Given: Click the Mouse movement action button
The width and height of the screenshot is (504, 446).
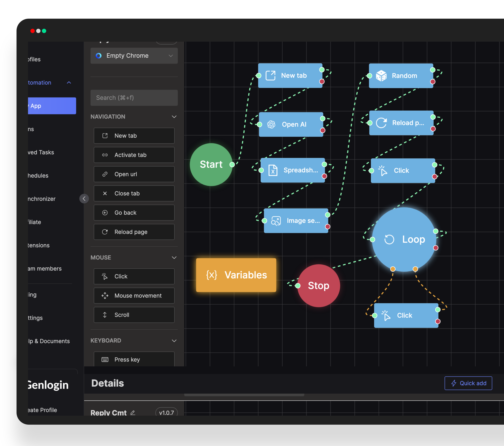Looking at the screenshot, I should (134, 296).
